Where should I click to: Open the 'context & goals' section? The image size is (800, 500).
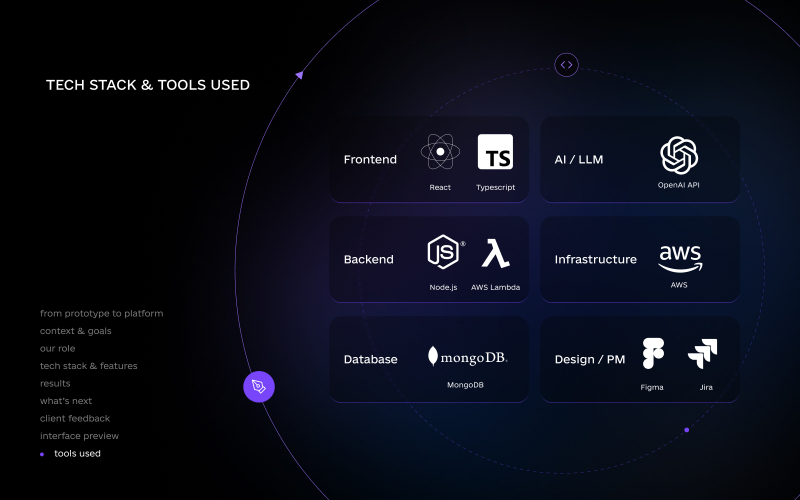point(76,331)
